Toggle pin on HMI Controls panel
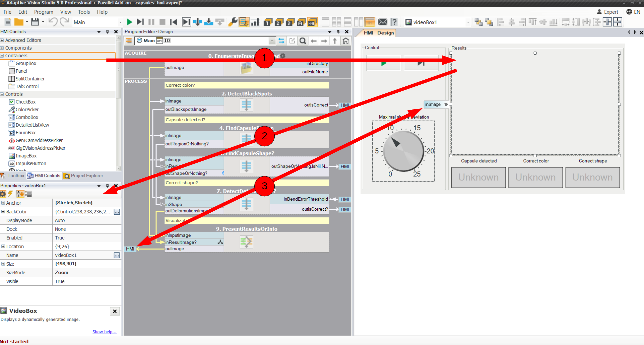This screenshot has width=644, height=345. pyautogui.click(x=107, y=32)
